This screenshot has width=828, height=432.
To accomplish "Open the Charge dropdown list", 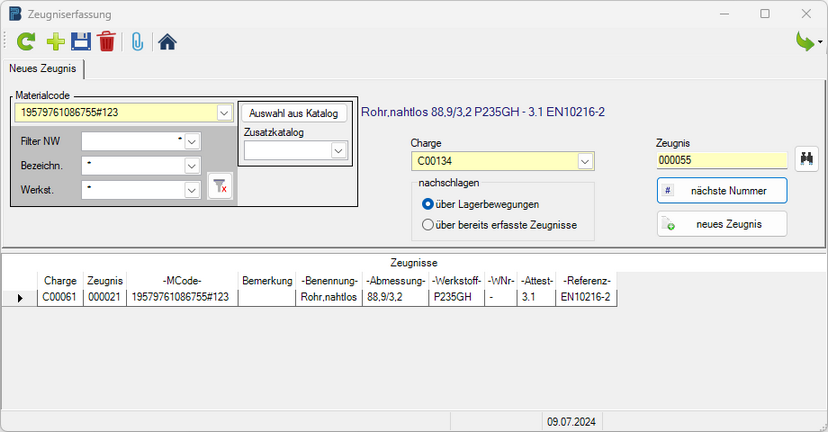I will click(585, 161).
